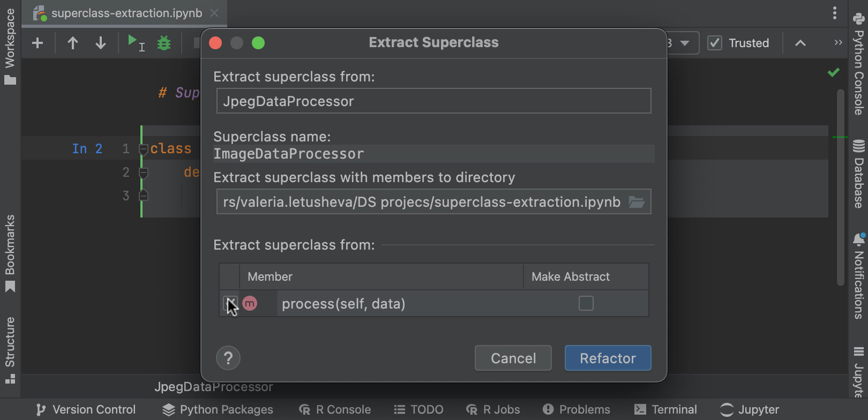Enable Make Abstract for process method
868x420 pixels.
click(586, 303)
